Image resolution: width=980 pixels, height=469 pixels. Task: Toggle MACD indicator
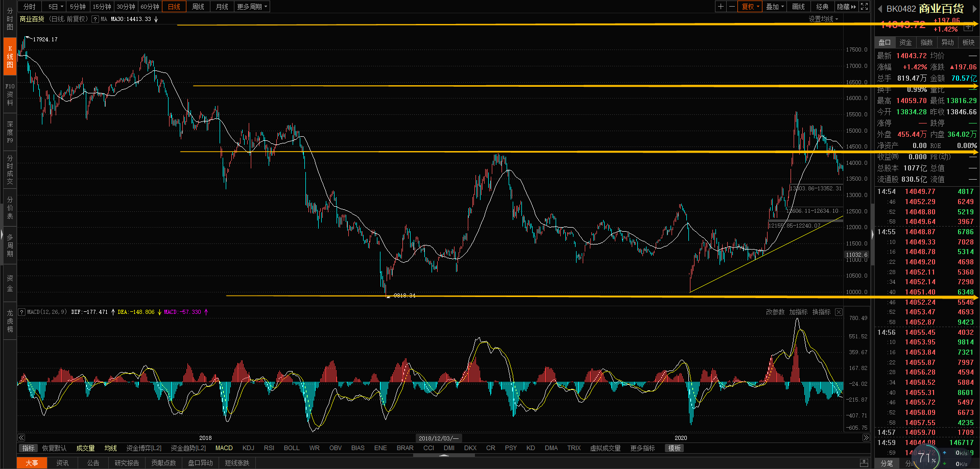pyautogui.click(x=224, y=448)
